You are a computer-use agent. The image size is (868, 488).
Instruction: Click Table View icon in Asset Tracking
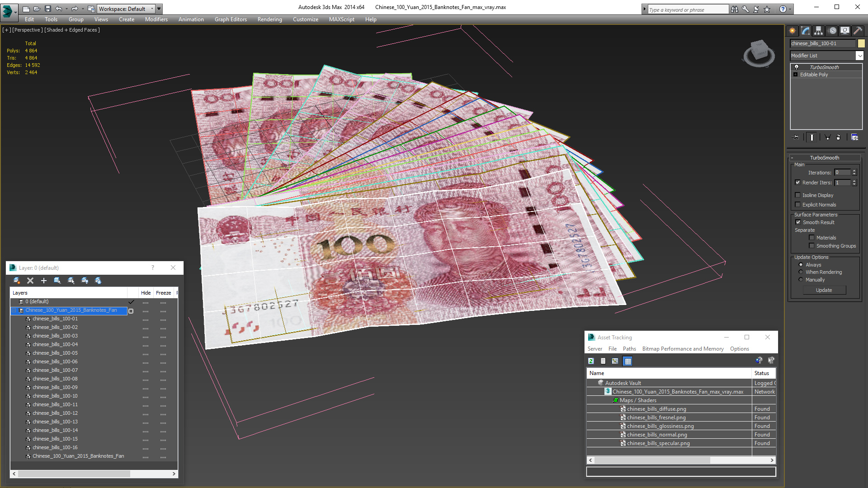coord(627,361)
